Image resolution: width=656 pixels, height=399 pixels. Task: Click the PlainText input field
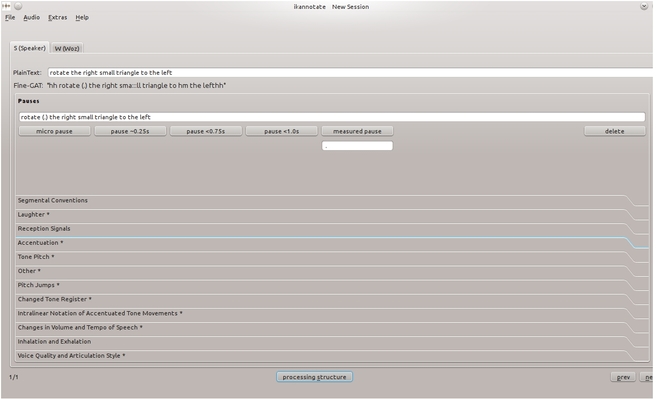(x=351, y=73)
